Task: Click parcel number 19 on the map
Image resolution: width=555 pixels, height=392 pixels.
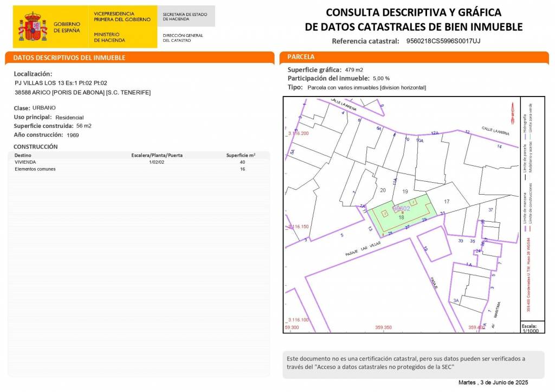Action: (x=405, y=191)
